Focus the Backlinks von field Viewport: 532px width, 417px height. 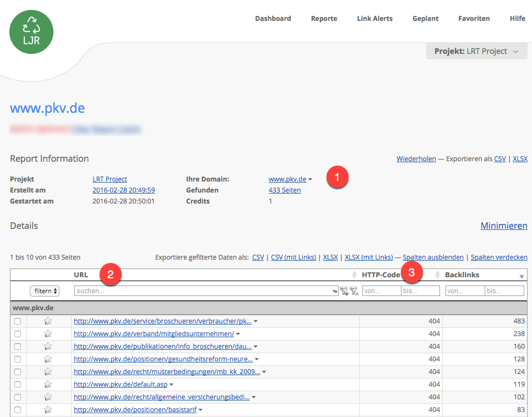(x=465, y=291)
